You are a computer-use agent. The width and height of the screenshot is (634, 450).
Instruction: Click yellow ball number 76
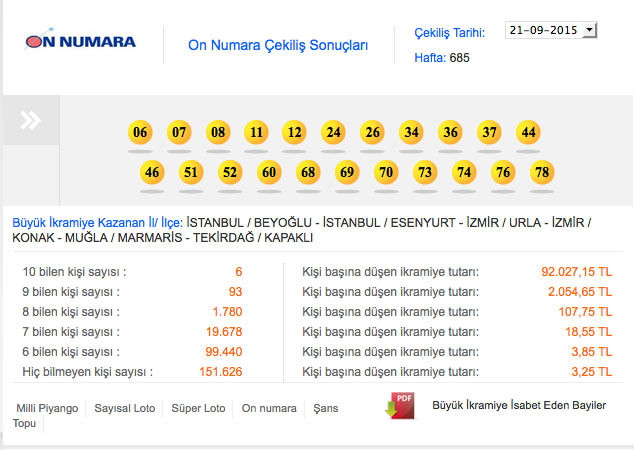coord(503,172)
